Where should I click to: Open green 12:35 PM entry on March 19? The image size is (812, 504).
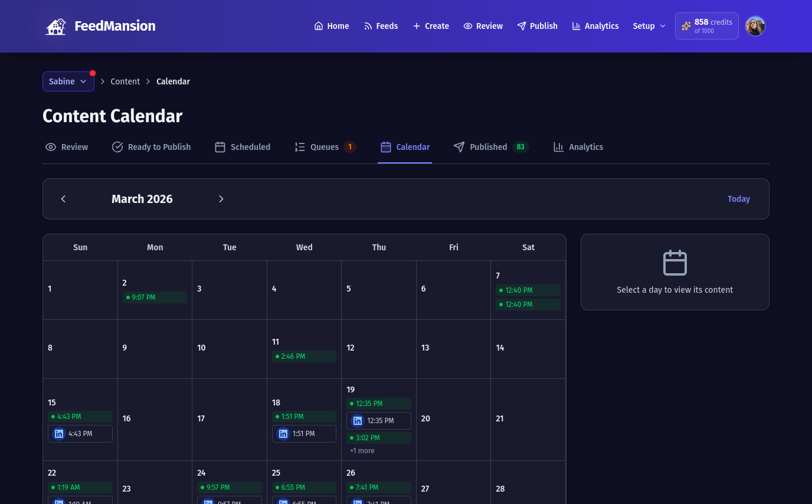coord(379,404)
